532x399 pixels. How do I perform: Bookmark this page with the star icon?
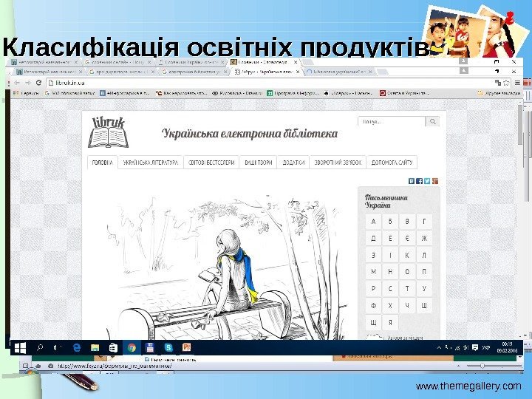click(x=506, y=83)
